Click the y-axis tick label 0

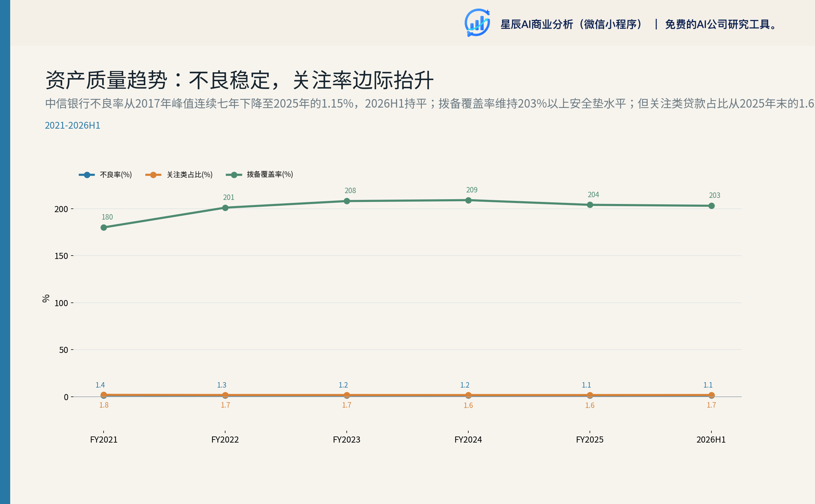pyautogui.click(x=66, y=397)
